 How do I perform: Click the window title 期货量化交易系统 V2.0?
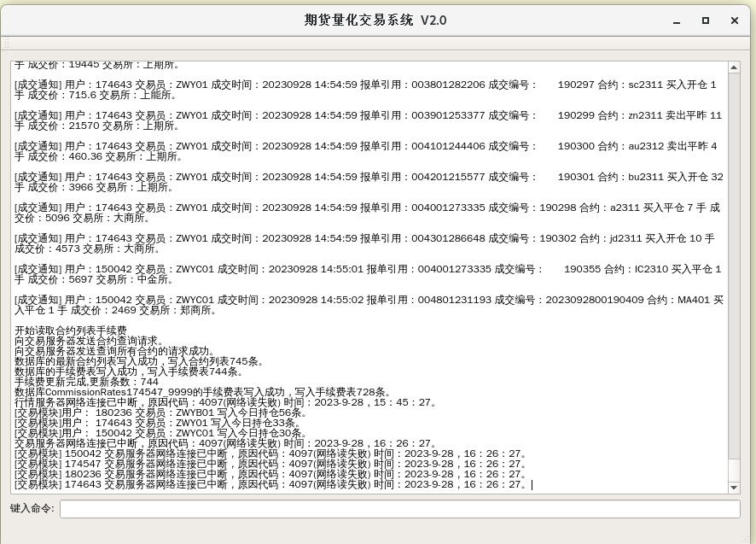375,20
